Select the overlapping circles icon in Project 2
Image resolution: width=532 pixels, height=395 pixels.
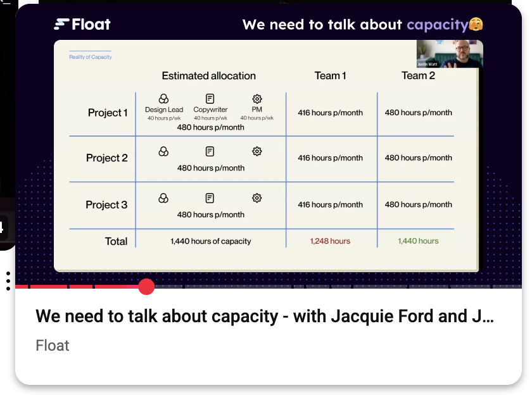pyautogui.click(x=163, y=151)
